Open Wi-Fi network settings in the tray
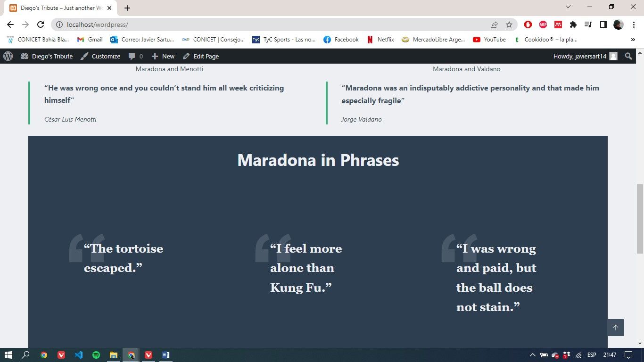The width and height of the screenshot is (644, 362). pyautogui.click(x=578, y=355)
